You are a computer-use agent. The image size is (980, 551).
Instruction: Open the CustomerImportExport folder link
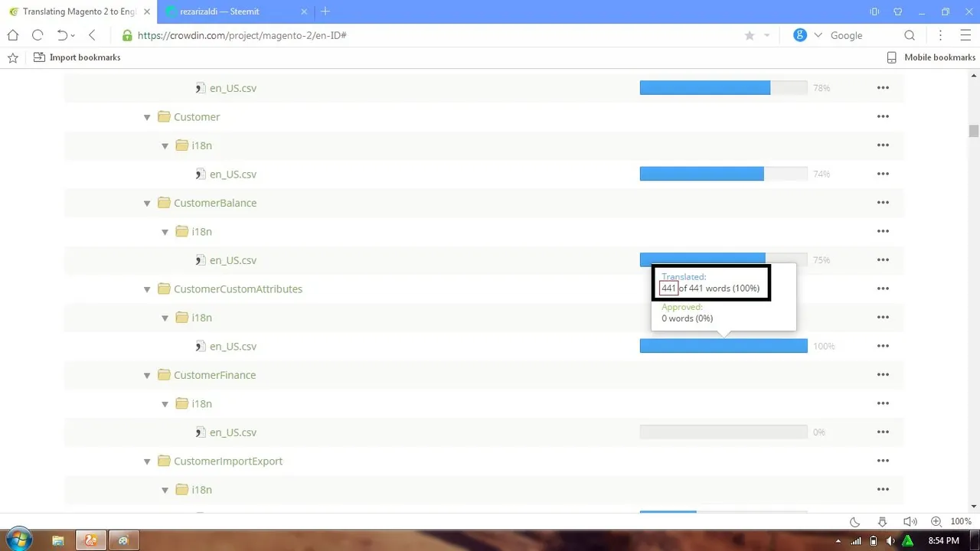tap(228, 461)
